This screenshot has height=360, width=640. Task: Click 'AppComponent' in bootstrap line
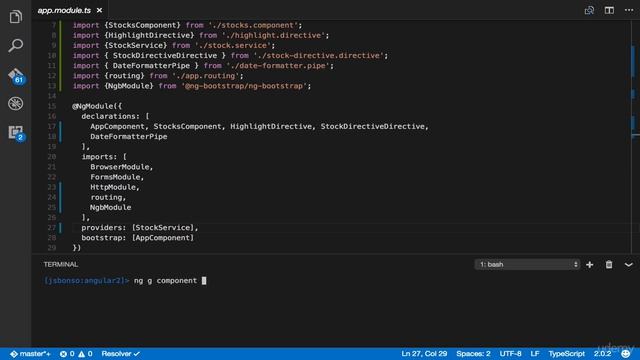162,238
